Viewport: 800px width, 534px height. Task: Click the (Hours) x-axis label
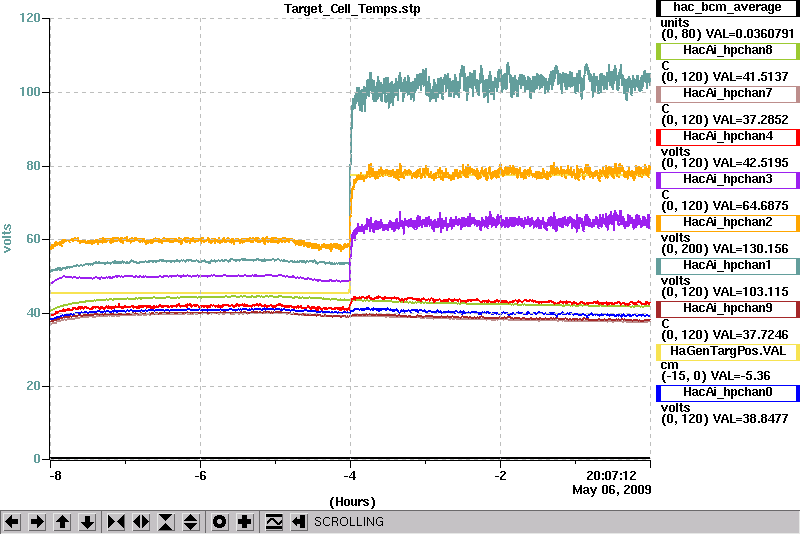pyautogui.click(x=352, y=502)
